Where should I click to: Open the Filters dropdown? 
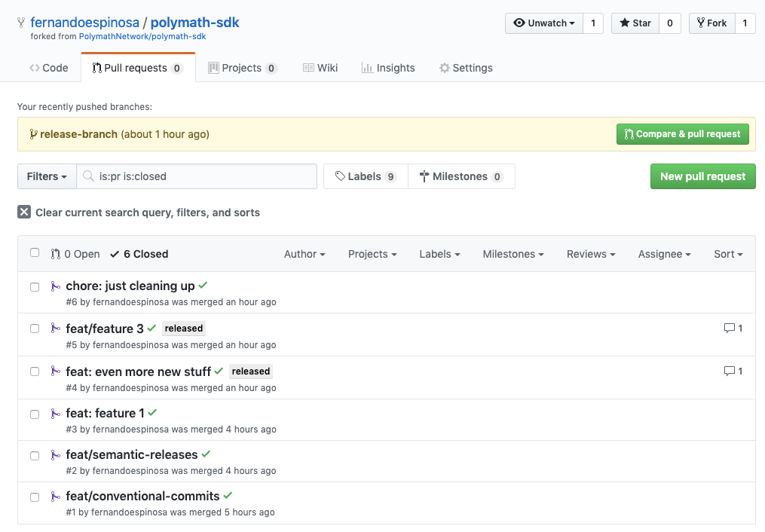click(47, 176)
